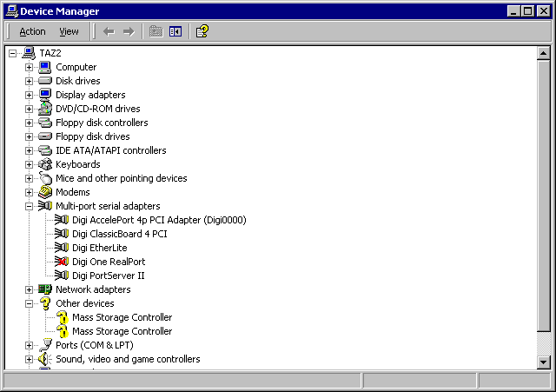Click the Help toolbar icon
The height and width of the screenshot is (392, 556).
click(202, 31)
